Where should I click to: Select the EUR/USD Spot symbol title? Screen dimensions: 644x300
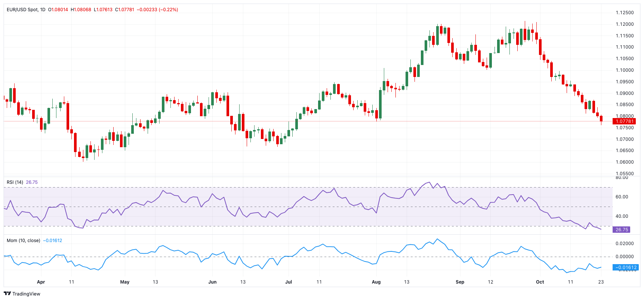[22, 10]
